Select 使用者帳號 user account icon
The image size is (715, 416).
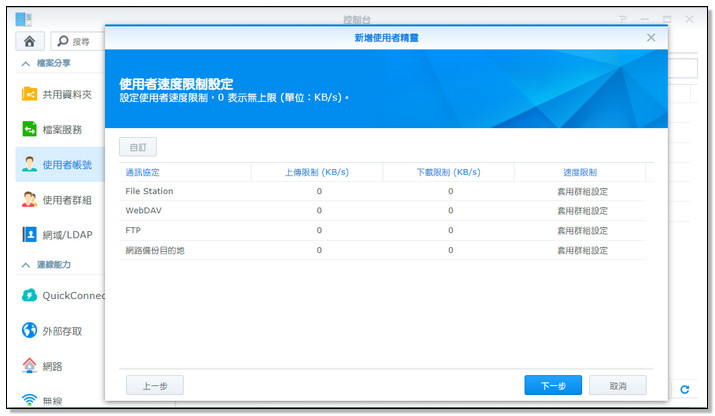(x=30, y=165)
